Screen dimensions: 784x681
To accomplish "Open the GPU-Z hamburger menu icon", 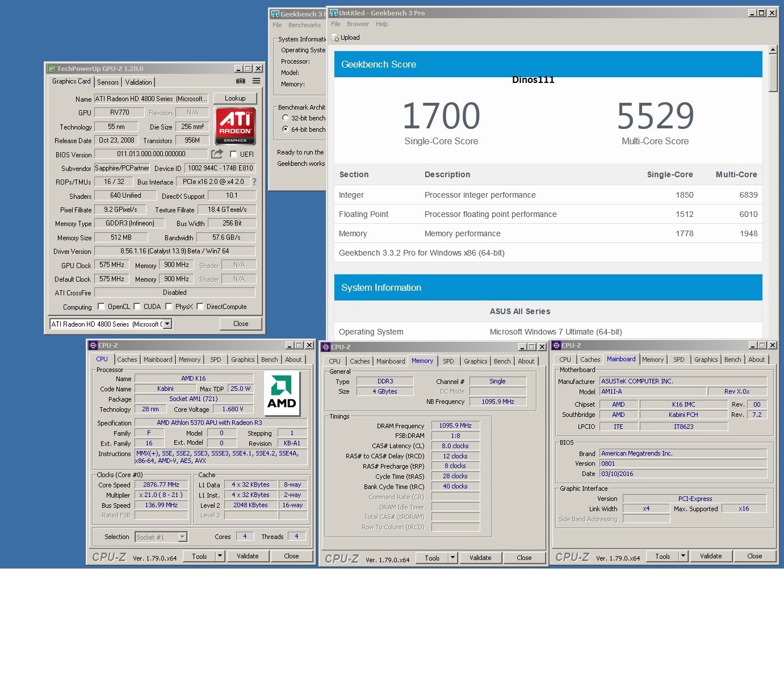I will point(257,81).
